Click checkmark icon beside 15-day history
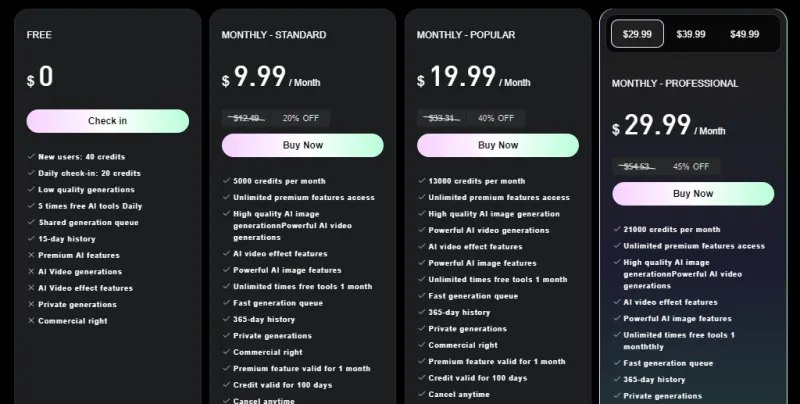Screen dimensions: 800x404 pyautogui.click(x=31, y=239)
